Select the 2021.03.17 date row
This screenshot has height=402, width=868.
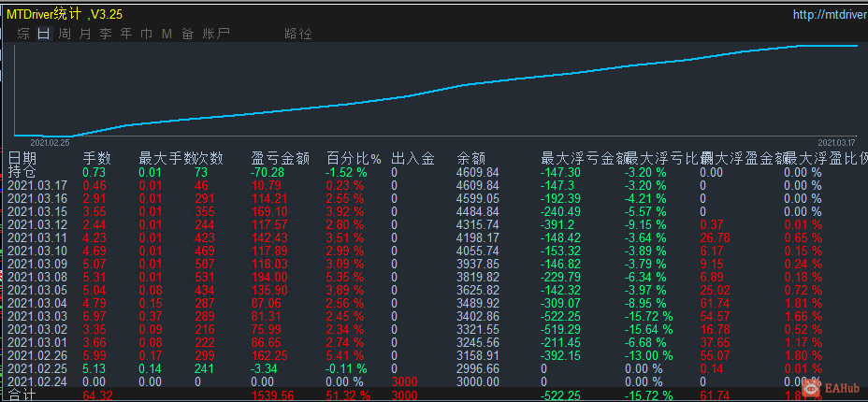coord(37,185)
